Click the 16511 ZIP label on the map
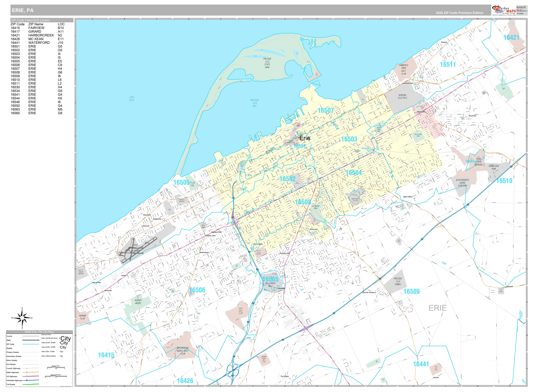Image resolution: width=535 pixels, height=392 pixels. point(448,64)
